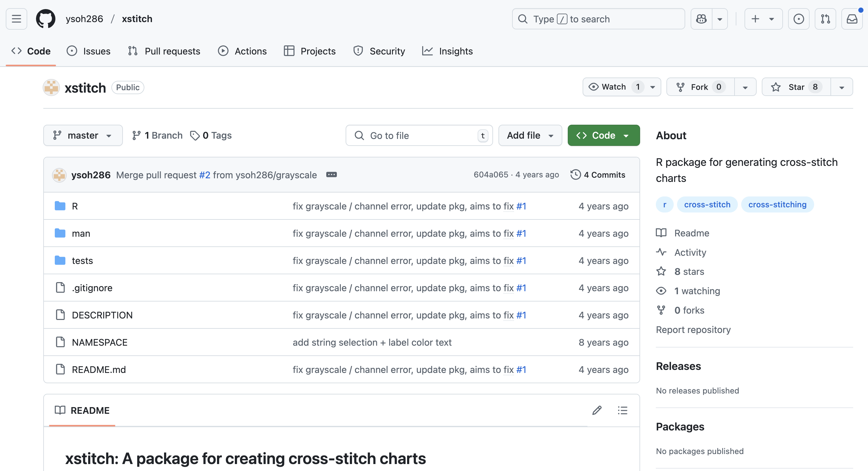Switch to the Pull requests tab
The height and width of the screenshot is (471, 868).
[x=164, y=51]
